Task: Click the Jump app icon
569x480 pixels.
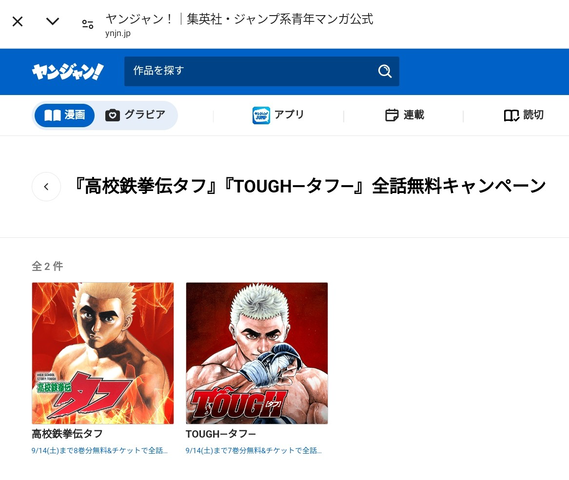Action: click(261, 115)
